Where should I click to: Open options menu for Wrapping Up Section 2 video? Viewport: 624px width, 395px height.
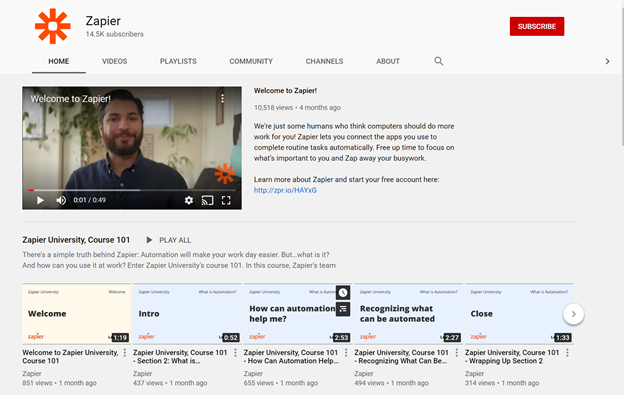tap(567, 352)
